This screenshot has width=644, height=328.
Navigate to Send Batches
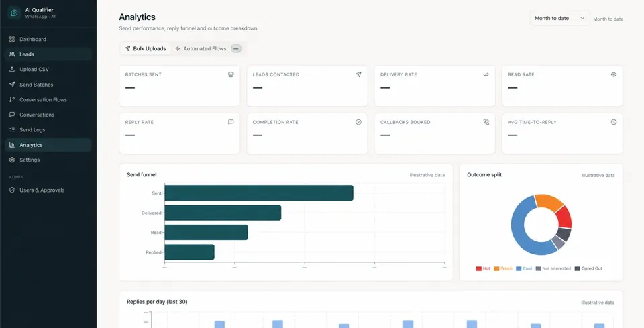48,85
